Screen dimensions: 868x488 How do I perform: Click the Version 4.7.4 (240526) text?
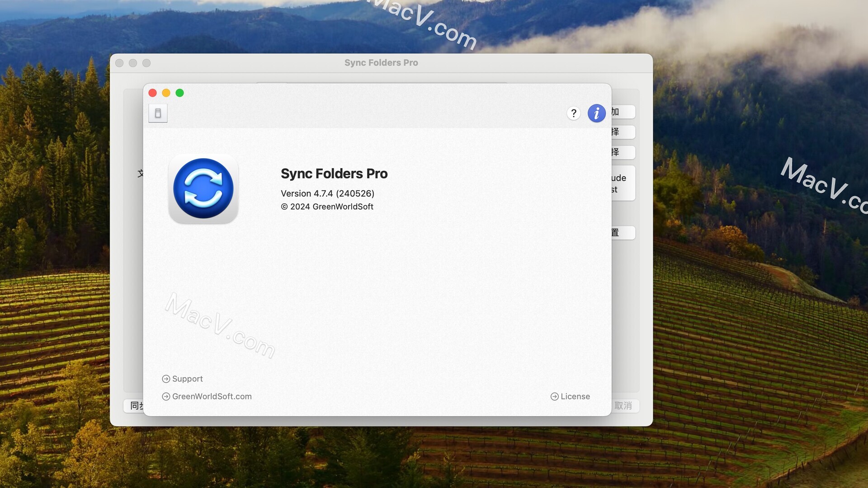click(328, 193)
